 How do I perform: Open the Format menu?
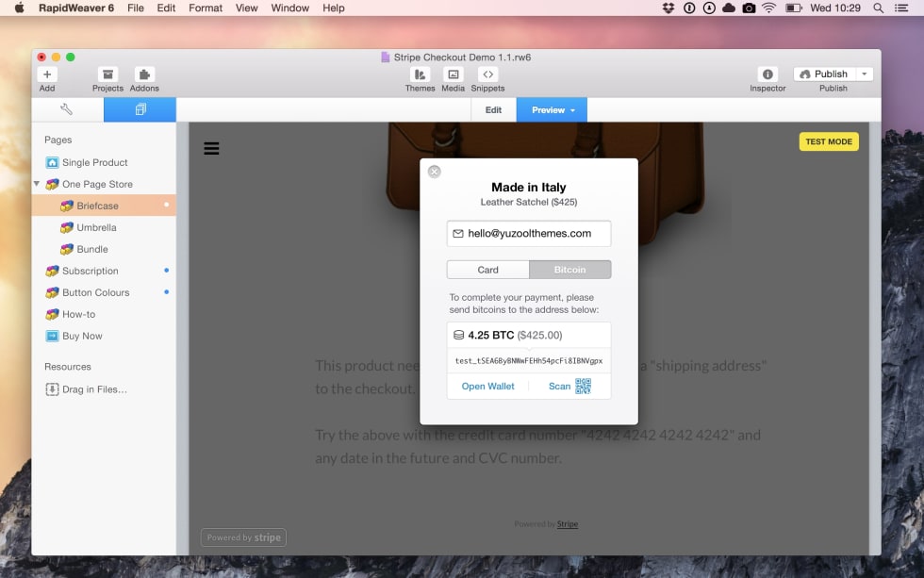point(206,8)
